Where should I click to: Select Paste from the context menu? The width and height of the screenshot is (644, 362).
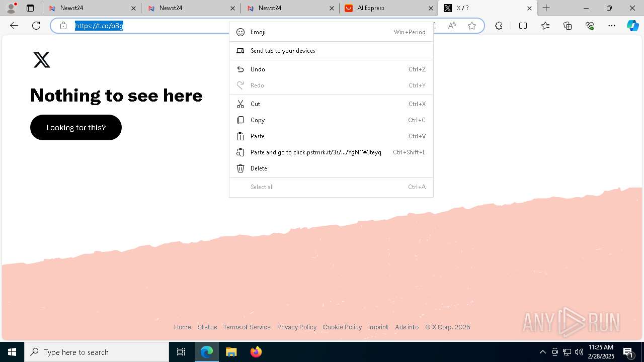click(331, 136)
